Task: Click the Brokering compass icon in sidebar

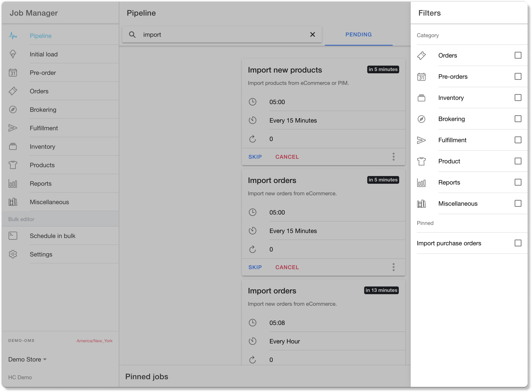Action: point(13,110)
